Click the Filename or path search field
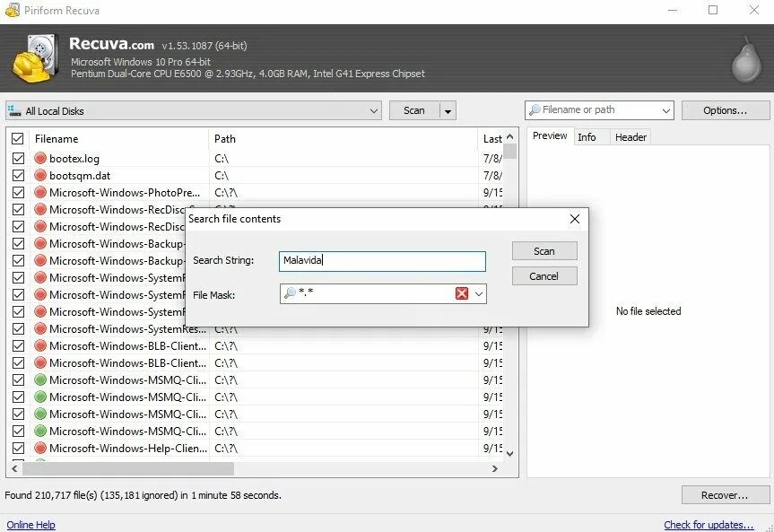Image resolution: width=774 pixels, height=532 pixels. [x=599, y=110]
